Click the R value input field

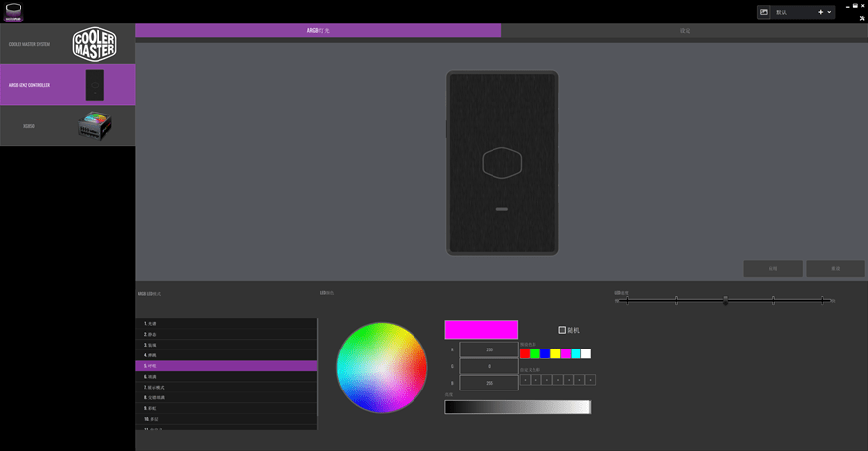point(489,349)
